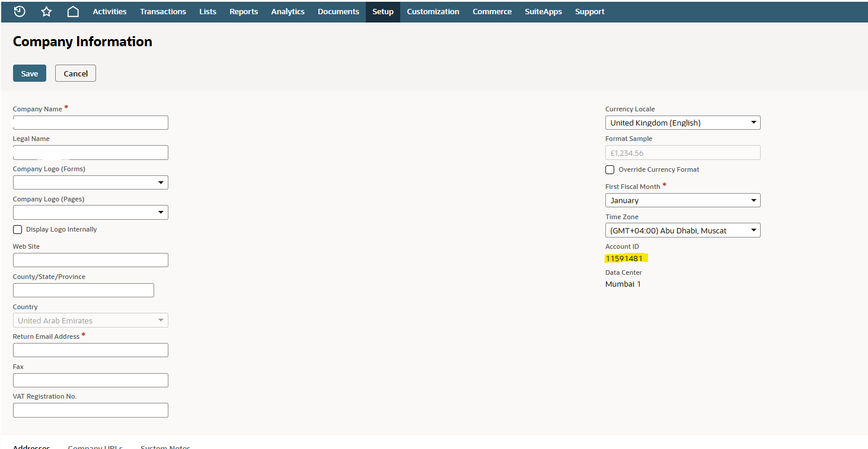
Task: Open the Documents menu
Action: pyautogui.click(x=339, y=11)
